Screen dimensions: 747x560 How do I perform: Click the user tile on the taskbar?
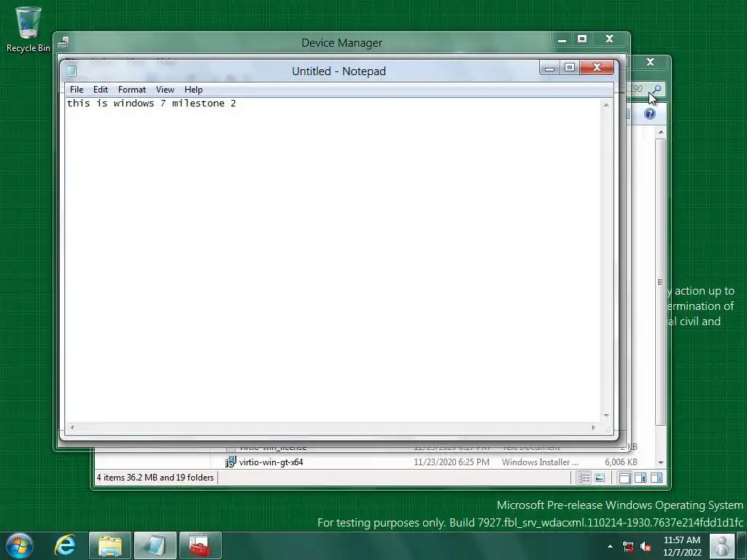[x=722, y=545]
